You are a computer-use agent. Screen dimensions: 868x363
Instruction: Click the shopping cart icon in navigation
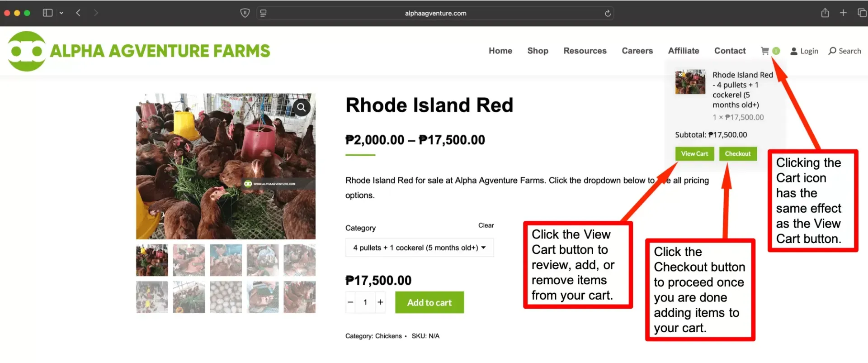tap(765, 51)
